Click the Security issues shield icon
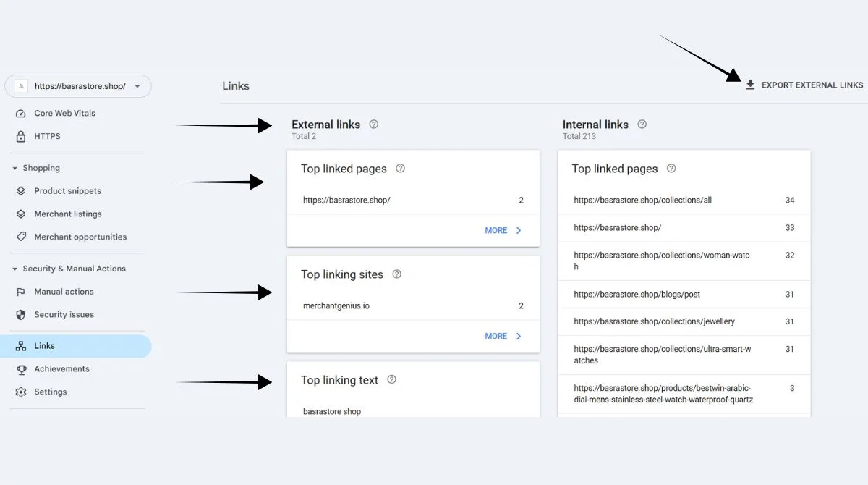This screenshot has height=485, width=868. (x=21, y=315)
